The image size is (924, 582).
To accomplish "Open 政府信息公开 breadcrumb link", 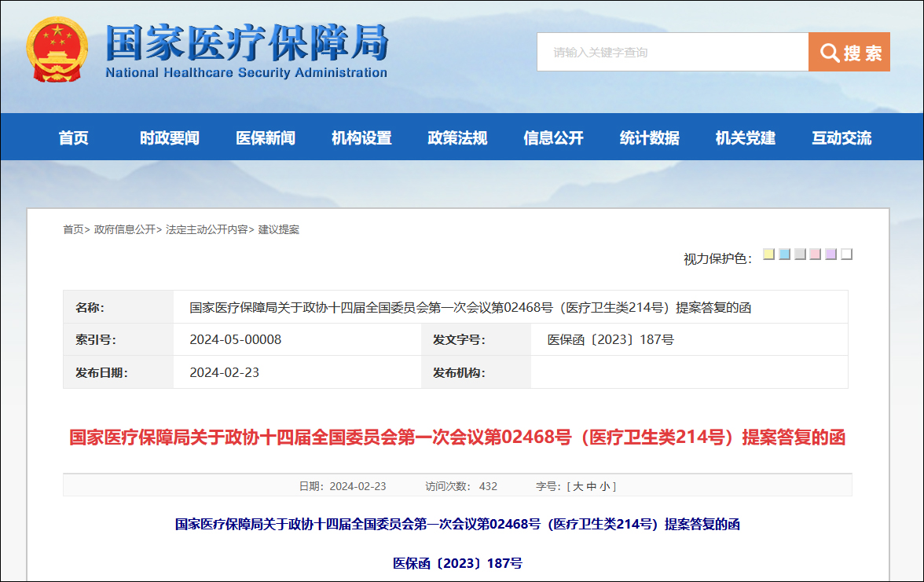I will pyautogui.click(x=124, y=229).
